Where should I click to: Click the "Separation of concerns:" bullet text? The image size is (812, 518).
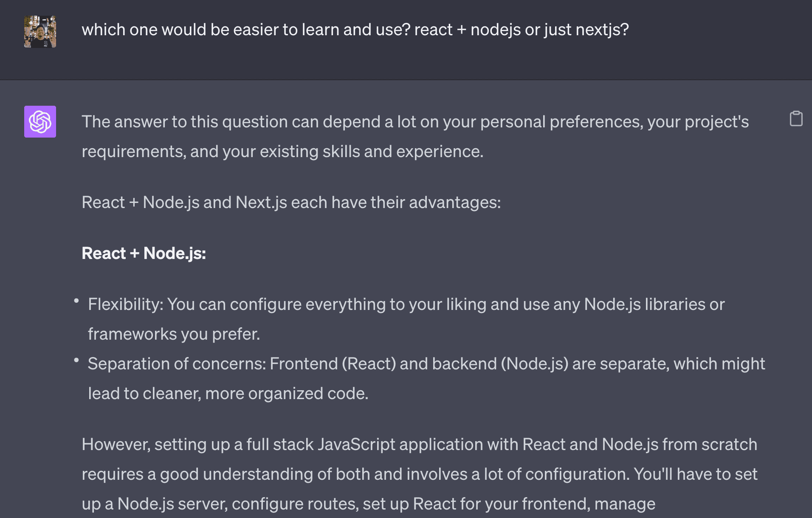click(177, 364)
